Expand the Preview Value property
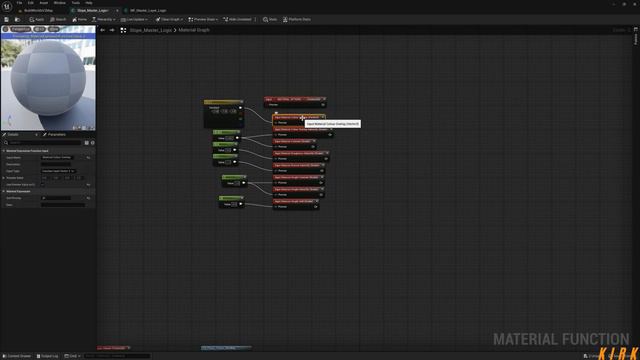Screen dimensions: 640x360 (4, 178)
